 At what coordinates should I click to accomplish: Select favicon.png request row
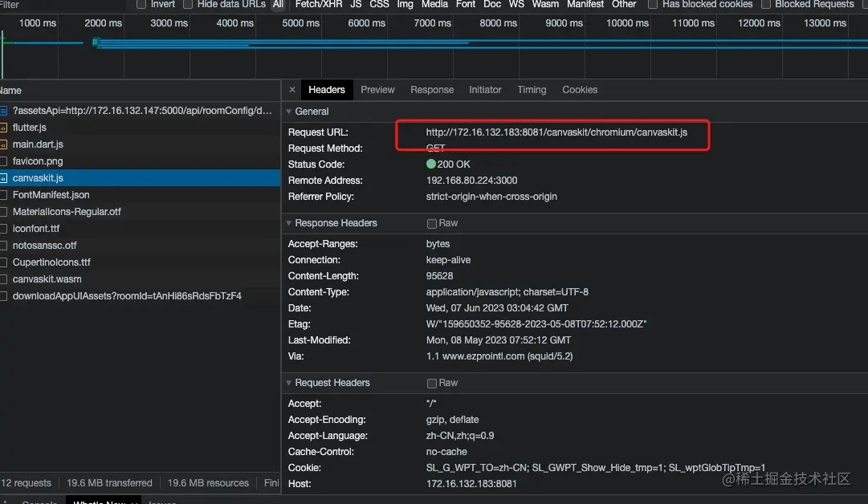tap(140, 161)
